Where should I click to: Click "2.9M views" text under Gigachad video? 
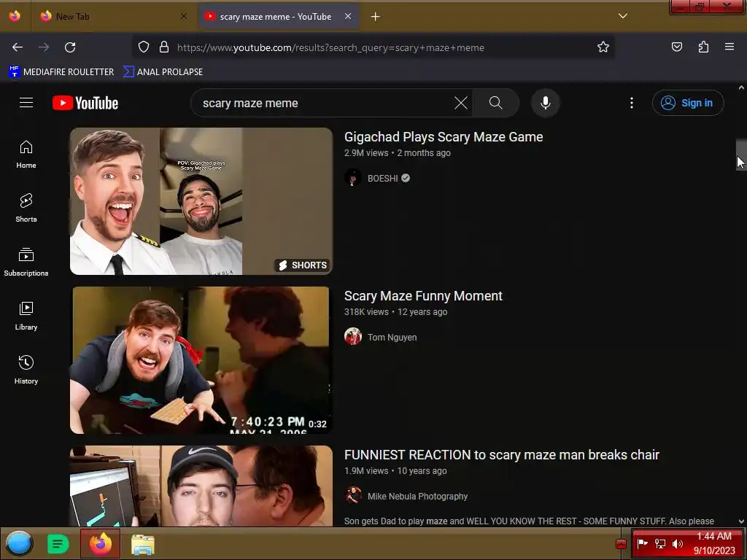pyautogui.click(x=366, y=153)
